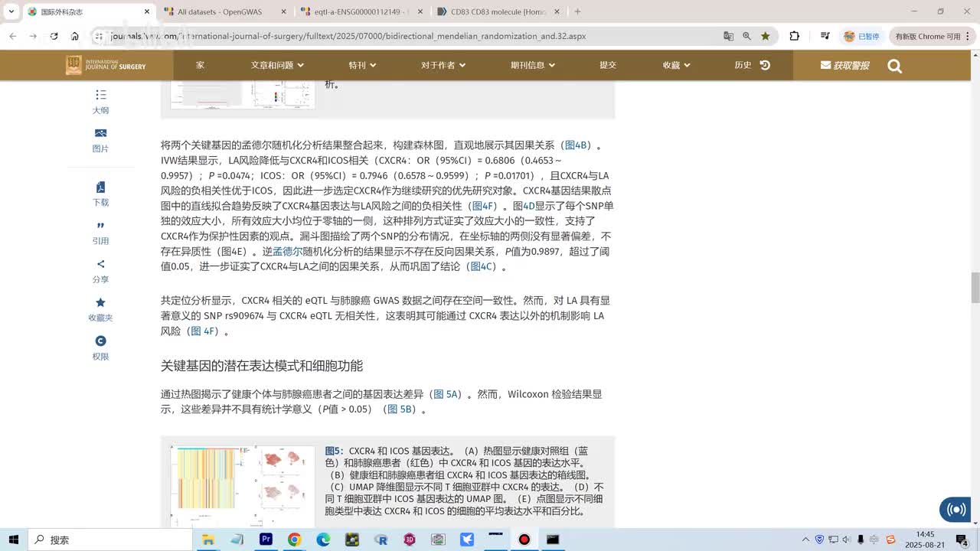The width and height of the screenshot is (980, 551).
Task: Click the 已暂停 profile button
Action: pos(862,36)
